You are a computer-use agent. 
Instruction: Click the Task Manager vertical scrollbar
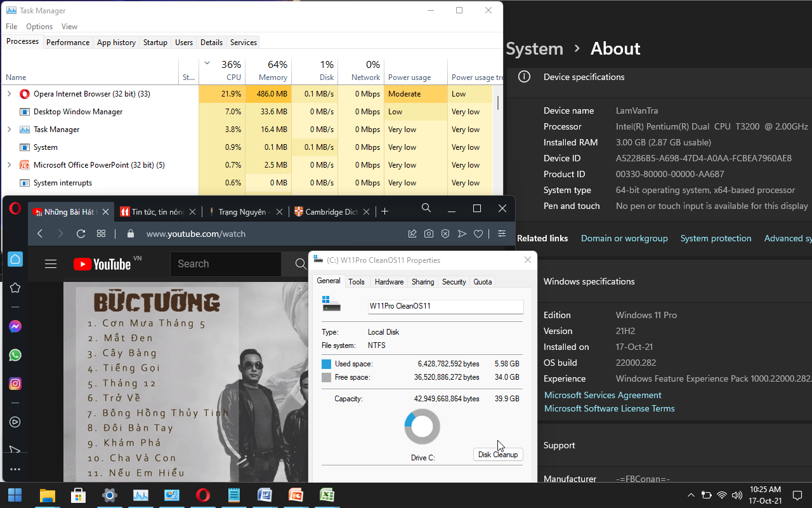(x=498, y=103)
